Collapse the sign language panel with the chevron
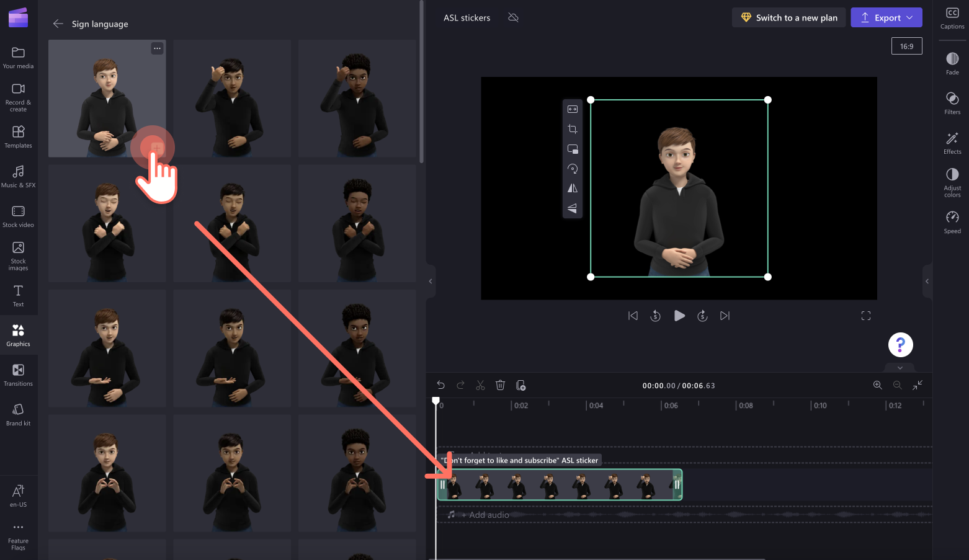Viewport: 969px width, 560px height. (x=430, y=281)
